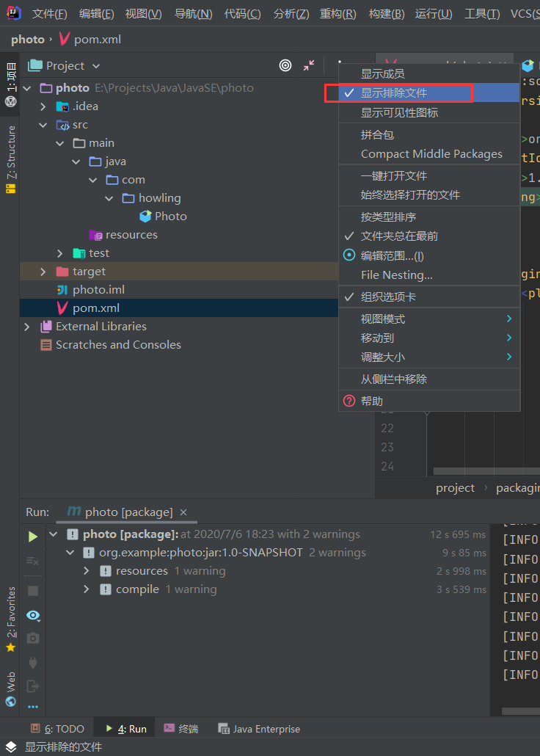Open Java Enterprise tool tab
Image resolution: width=540 pixels, height=756 pixels.
(260, 729)
